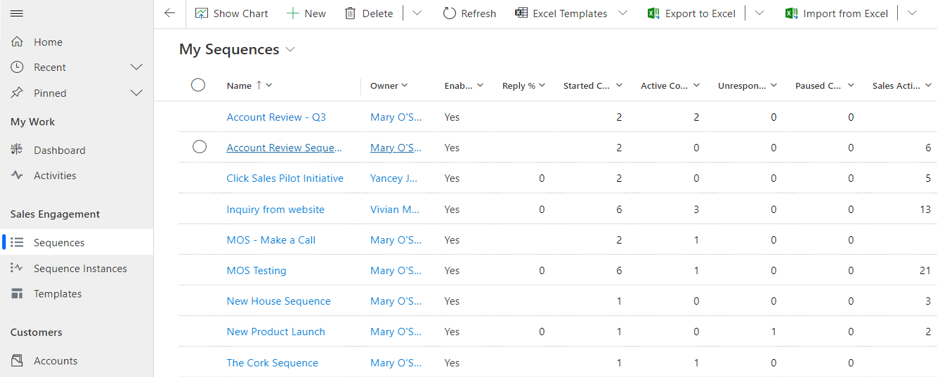Click the back arrow button

click(x=170, y=13)
